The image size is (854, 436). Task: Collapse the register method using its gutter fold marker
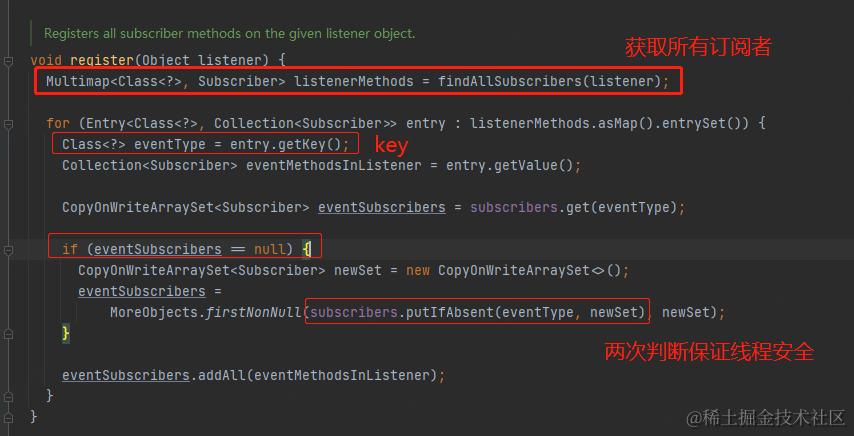click(8, 60)
